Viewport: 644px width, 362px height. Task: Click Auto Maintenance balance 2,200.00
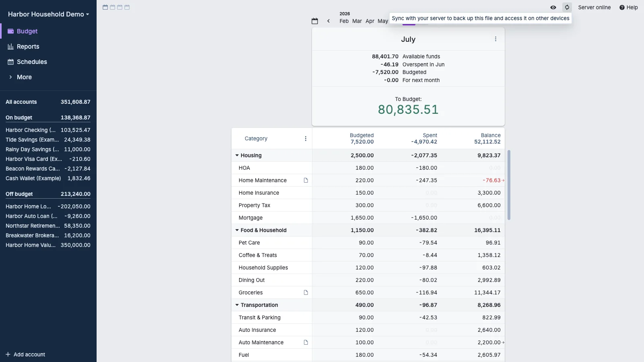point(489,342)
